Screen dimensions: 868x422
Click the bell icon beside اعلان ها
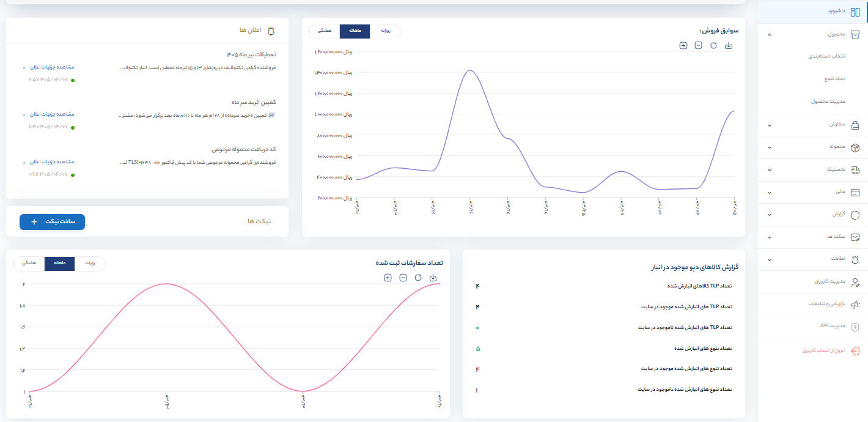(271, 30)
